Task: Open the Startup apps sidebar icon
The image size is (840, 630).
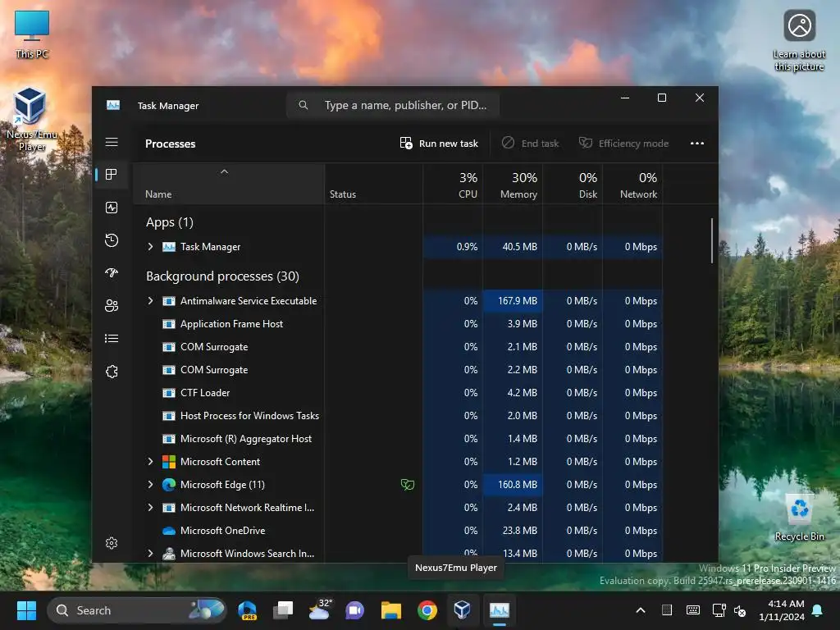Action: coord(112,273)
